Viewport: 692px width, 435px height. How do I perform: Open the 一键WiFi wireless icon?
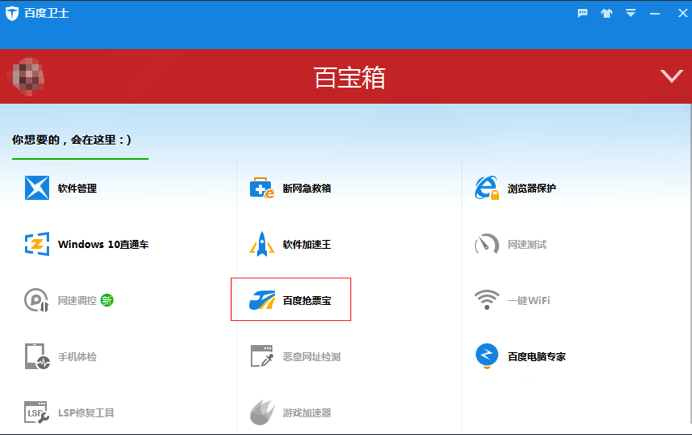coord(487,300)
